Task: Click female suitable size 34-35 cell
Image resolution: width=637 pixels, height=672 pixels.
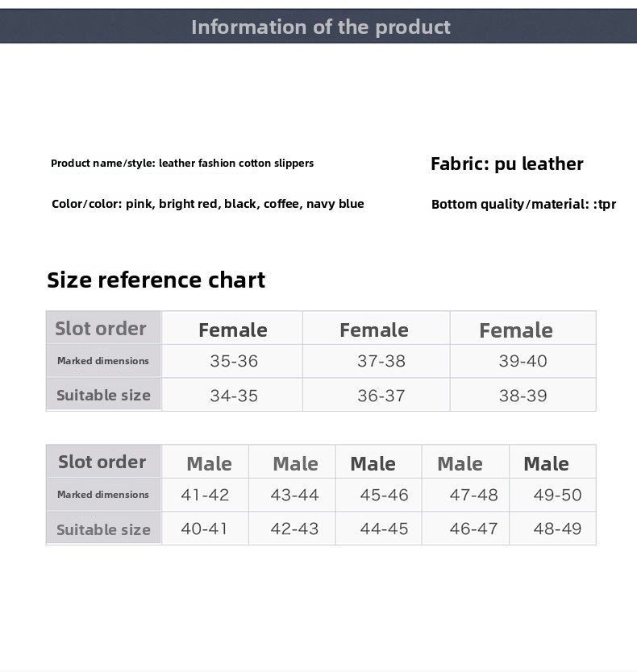Action: click(x=232, y=395)
